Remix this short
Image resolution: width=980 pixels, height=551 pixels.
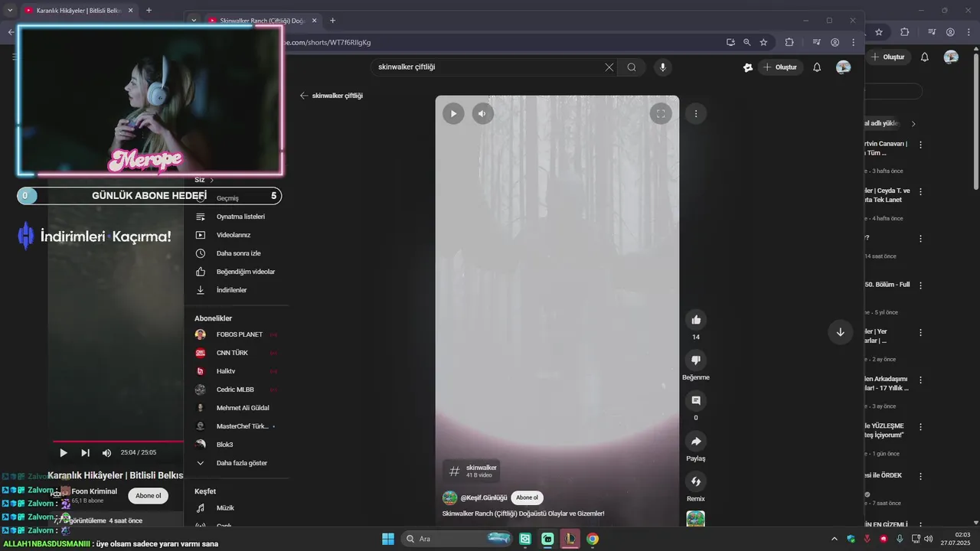point(696,482)
